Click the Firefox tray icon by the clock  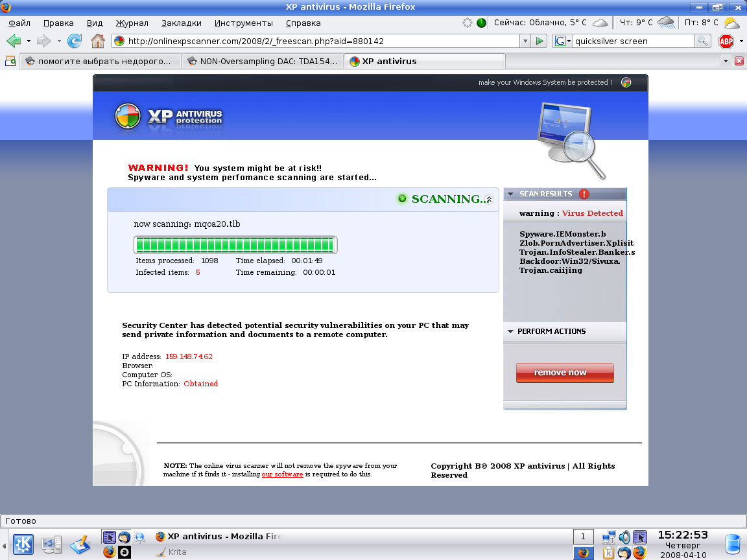coord(640,552)
